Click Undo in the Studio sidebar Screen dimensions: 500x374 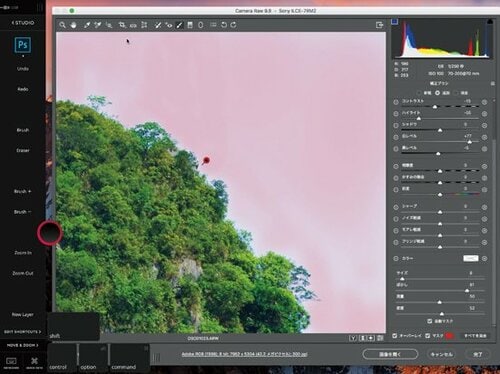[23, 69]
